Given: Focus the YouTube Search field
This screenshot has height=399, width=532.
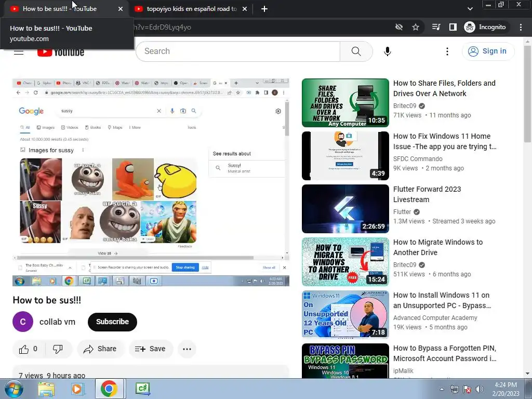Looking at the screenshot, I should pyautogui.click(x=238, y=51).
